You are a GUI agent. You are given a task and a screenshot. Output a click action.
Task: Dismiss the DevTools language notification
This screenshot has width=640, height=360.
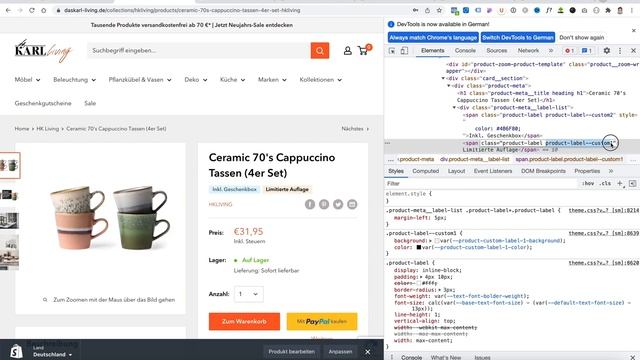pyautogui.click(x=633, y=31)
